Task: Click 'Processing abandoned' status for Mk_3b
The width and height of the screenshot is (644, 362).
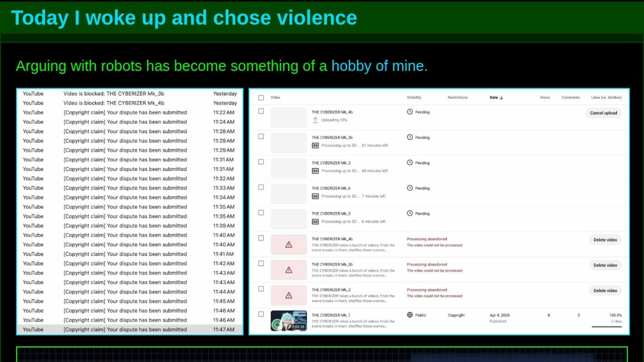Action: pyautogui.click(x=427, y=264)
